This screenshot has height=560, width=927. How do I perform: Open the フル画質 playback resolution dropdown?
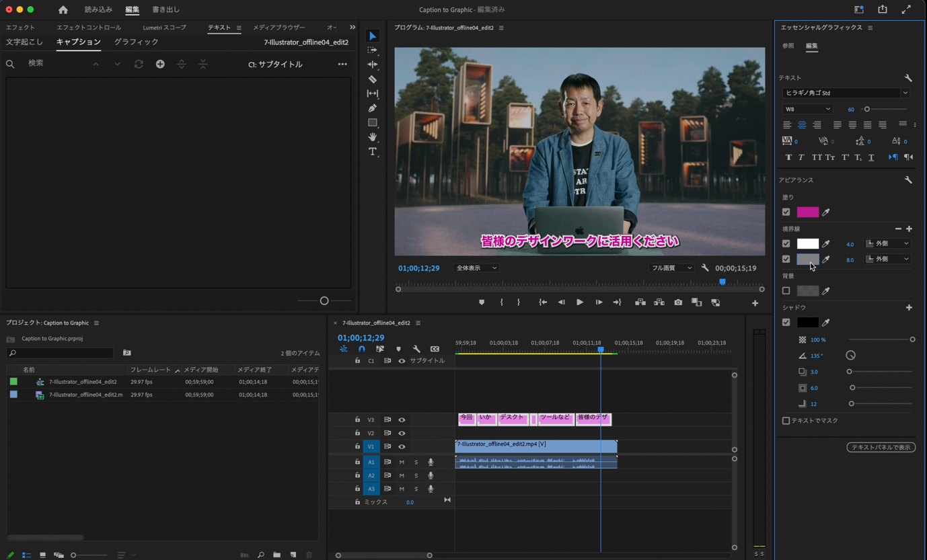click(671, 268)
